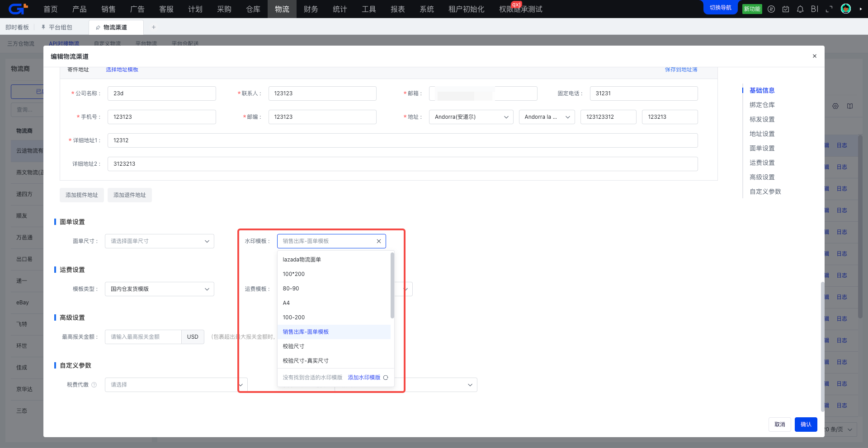Focus the 最高报关金额 input field
868x448 pixels.
(143, 337)
